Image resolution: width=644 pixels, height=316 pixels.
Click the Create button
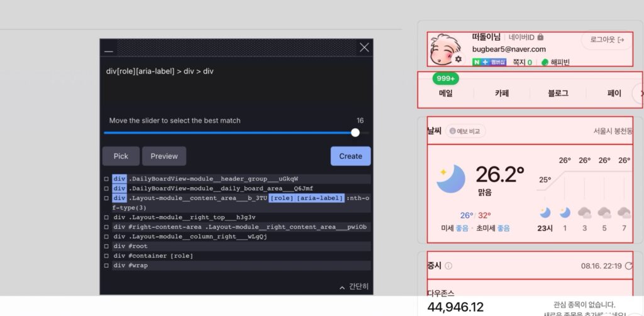350,156
